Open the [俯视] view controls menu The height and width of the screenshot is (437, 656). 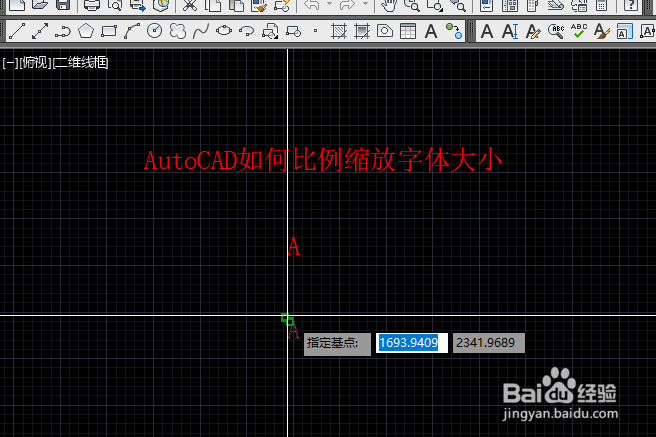36,63
